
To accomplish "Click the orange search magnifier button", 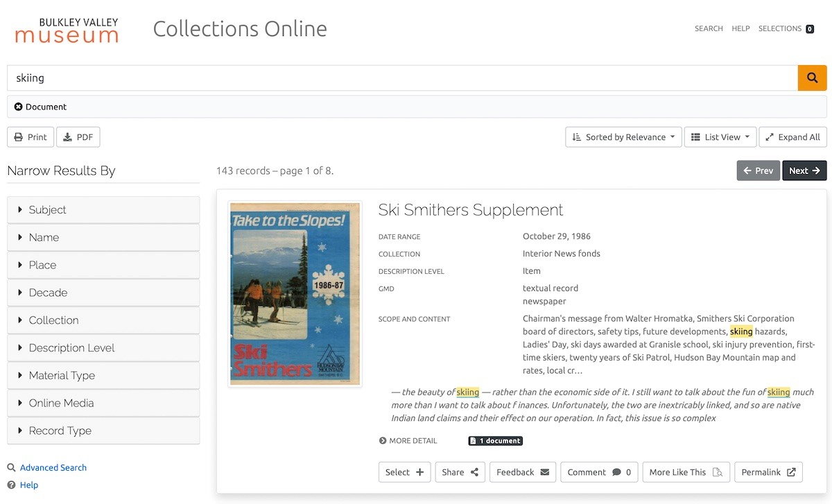I will (x=812, y=78).
